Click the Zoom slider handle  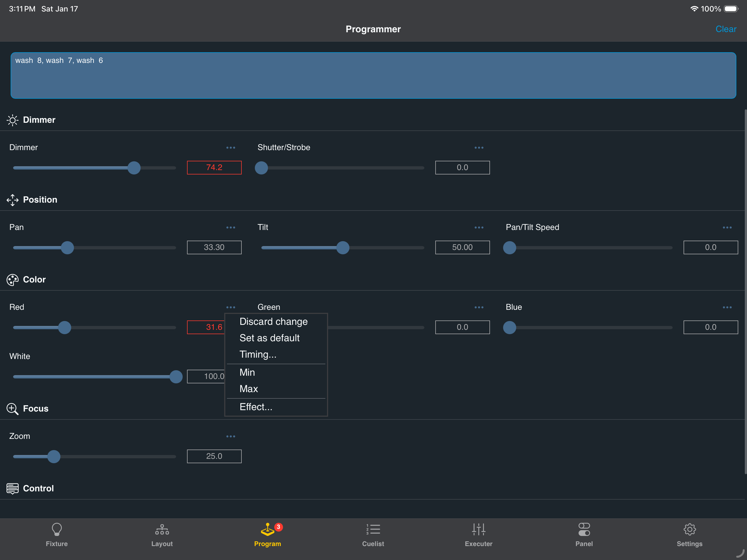[x=54, y=457]
